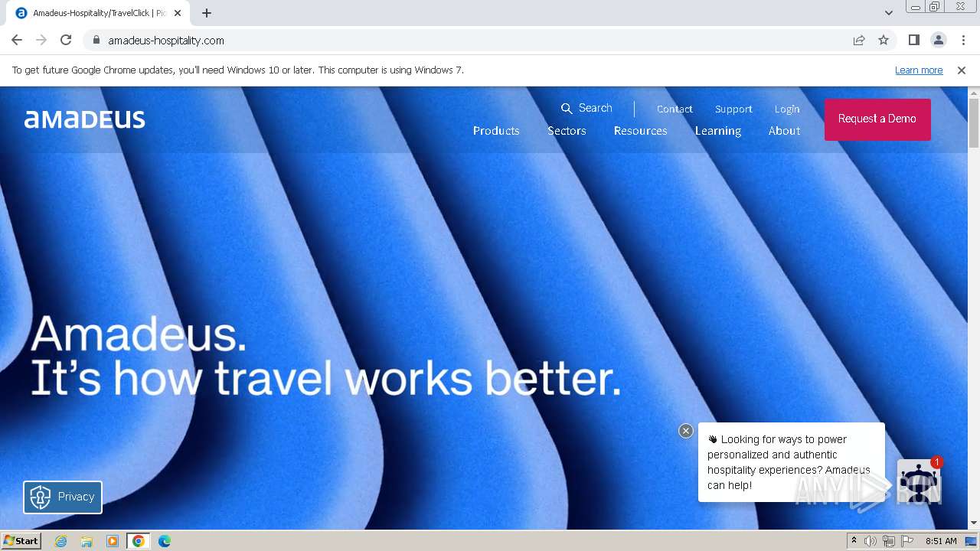Open the media player taskbar icon
The image size is (980, 551).
click(113, 541)
